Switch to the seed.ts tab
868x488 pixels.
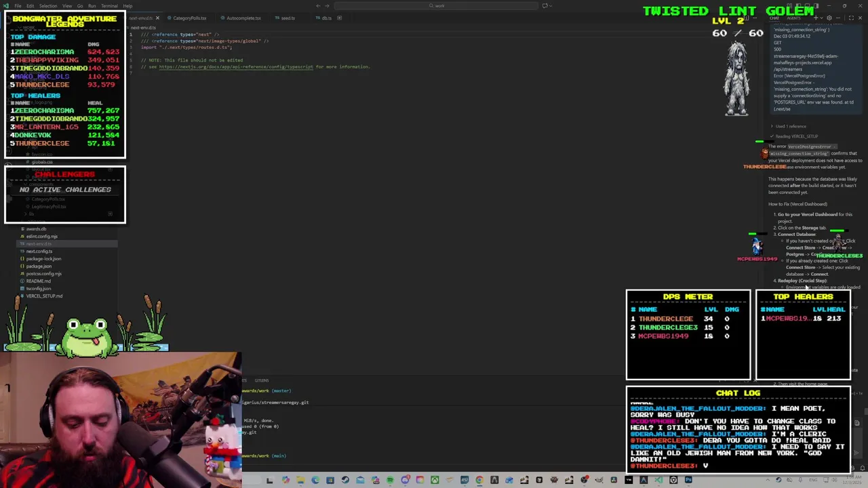pos(288,18)
